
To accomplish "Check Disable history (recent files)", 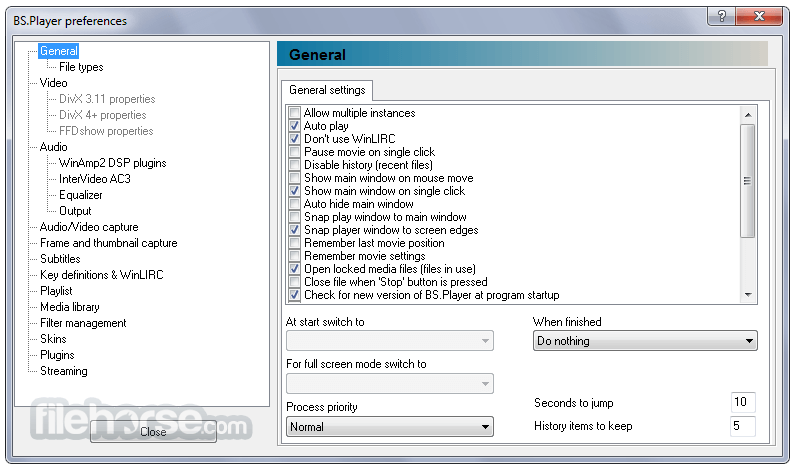I will pos(294,165).
